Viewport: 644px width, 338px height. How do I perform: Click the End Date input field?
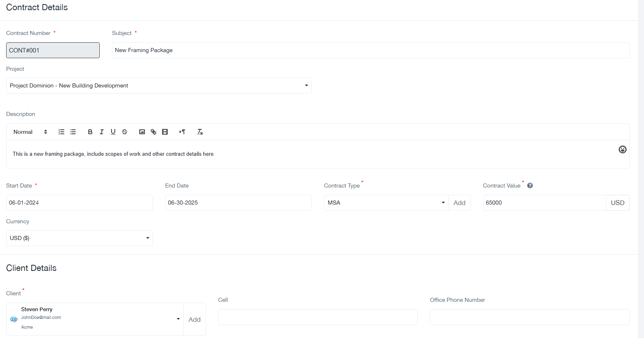[x=238, y=203]
